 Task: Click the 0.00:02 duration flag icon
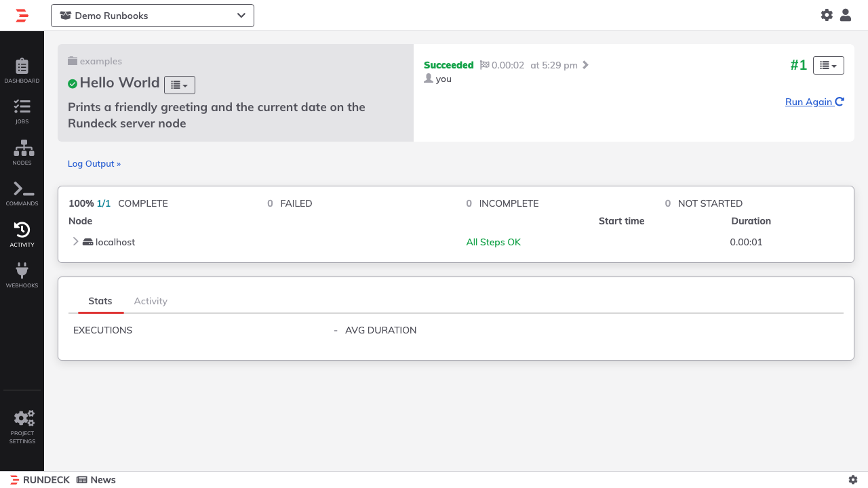coord(484,65)
